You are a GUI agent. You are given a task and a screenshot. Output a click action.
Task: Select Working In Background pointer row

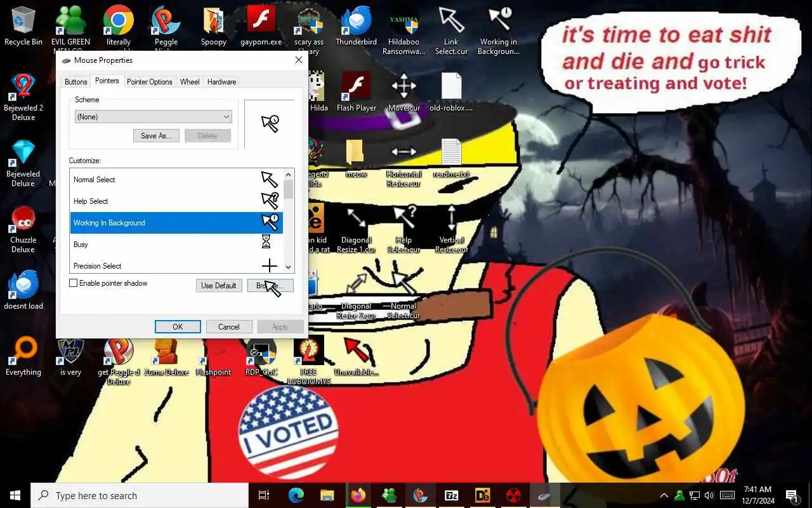coord(176,223)
